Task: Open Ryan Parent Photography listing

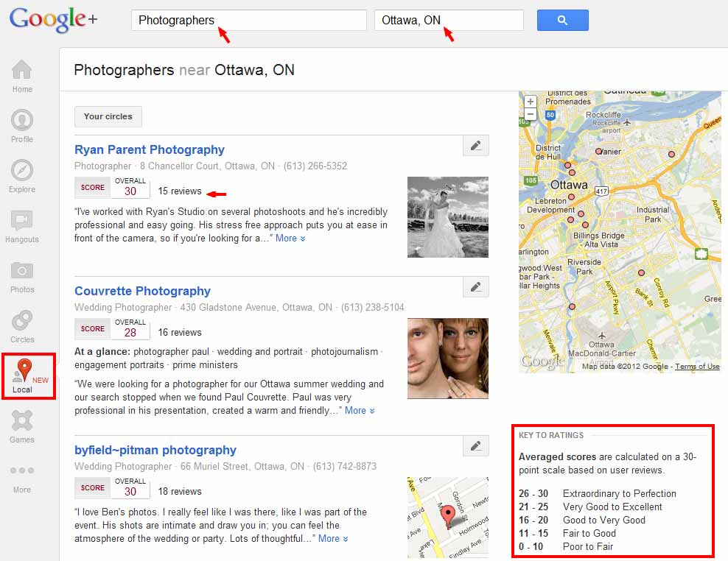Action: [x=150, y=149]
